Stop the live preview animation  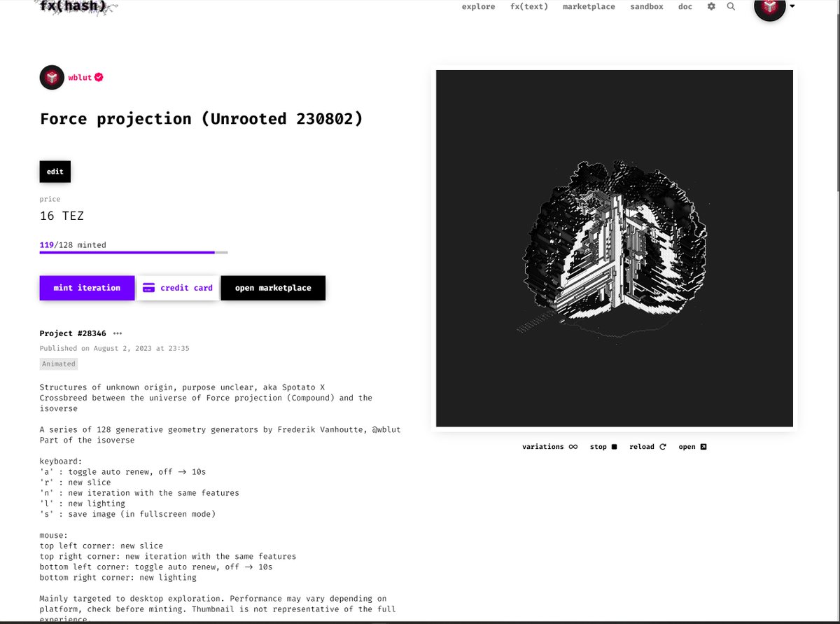point(603,446)
